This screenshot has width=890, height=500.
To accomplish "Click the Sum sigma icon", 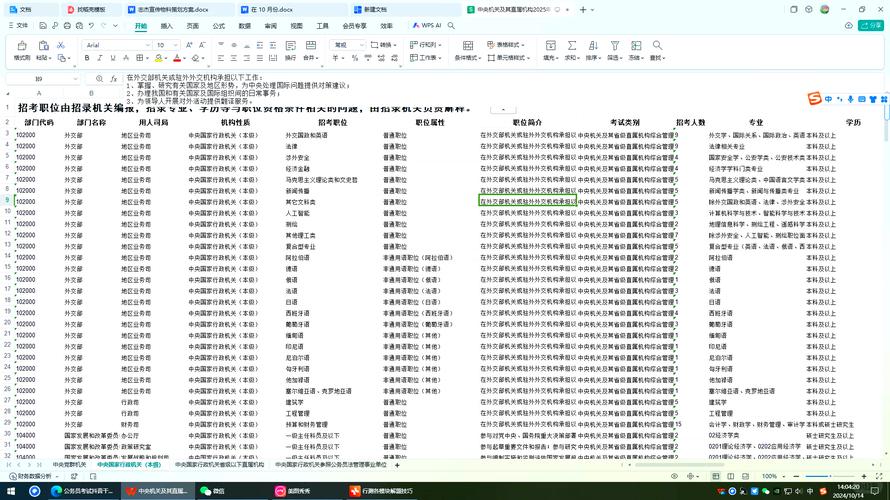I will pyautogui.click(x=572, y=46).
